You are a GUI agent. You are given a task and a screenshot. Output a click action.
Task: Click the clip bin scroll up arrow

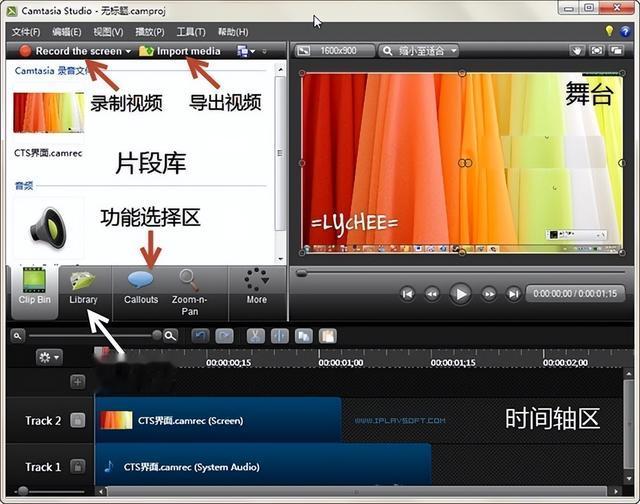[x=280, y=70]
